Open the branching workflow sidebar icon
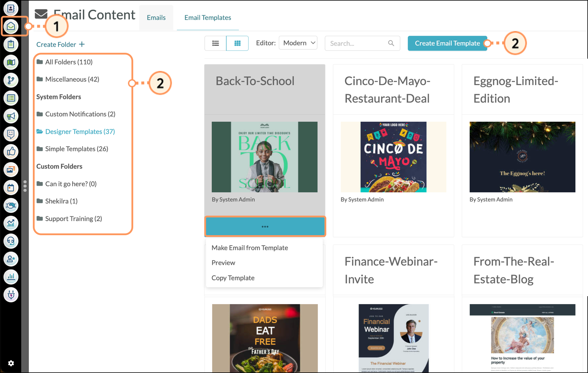Screen dimensions: 588x373 tap(11, 80)
